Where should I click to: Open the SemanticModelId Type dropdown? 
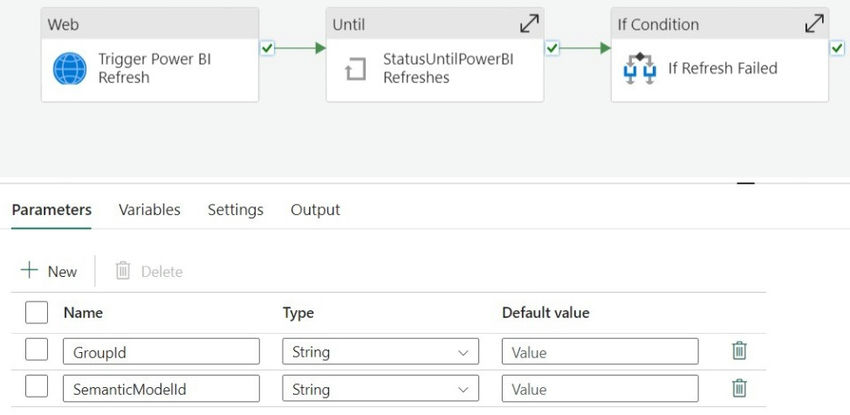[380, 389]
